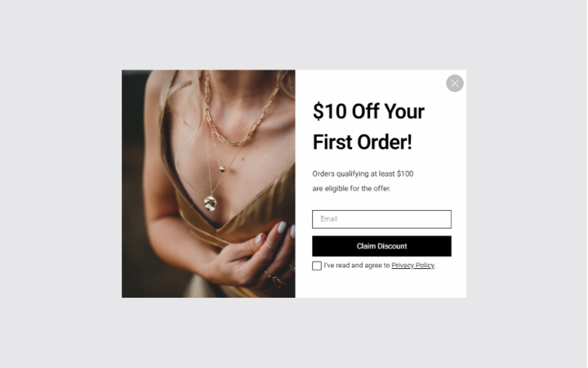Tick the privacy policy agreement checkbox
The width and height of the screenshot is (588, 368).
317,266
